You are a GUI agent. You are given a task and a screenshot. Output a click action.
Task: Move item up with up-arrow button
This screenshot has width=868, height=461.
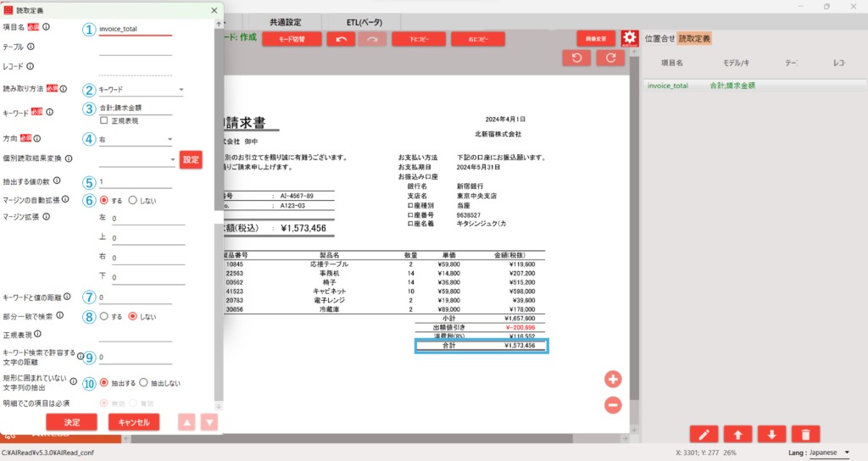737,434
